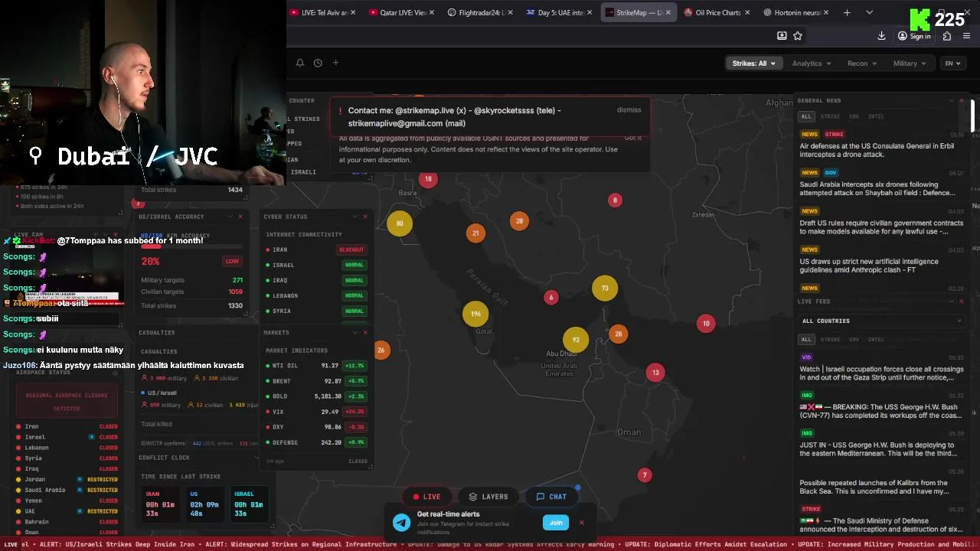Open Recon dropdown menu
The image size is (980, 551).
click(862, 64)
